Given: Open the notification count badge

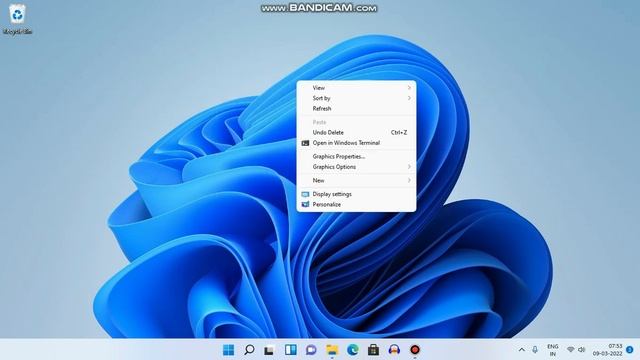Looking at the screenshot, I should (x=629, y=350).
